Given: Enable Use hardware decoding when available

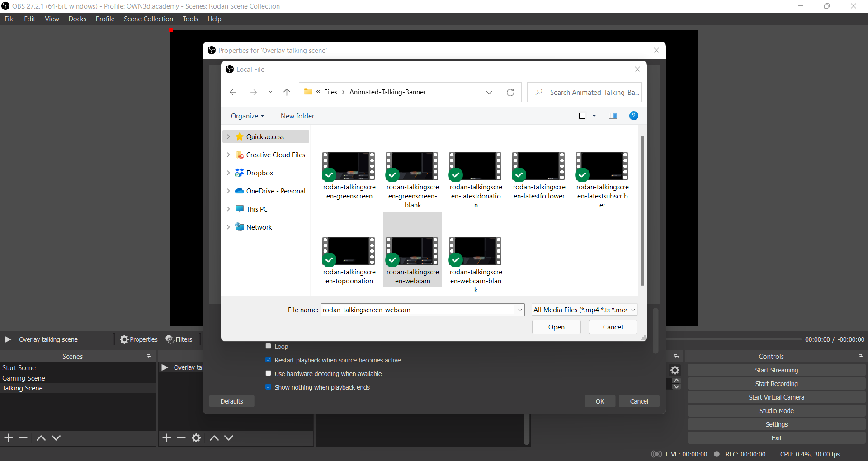Looking at the screenshot, I should coord(269,374).
